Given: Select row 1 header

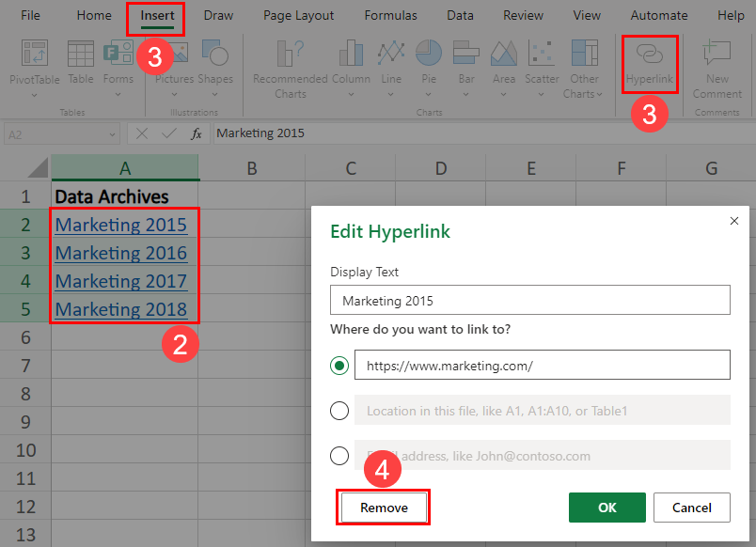Looking at the screenshot, I should point(25,196).
